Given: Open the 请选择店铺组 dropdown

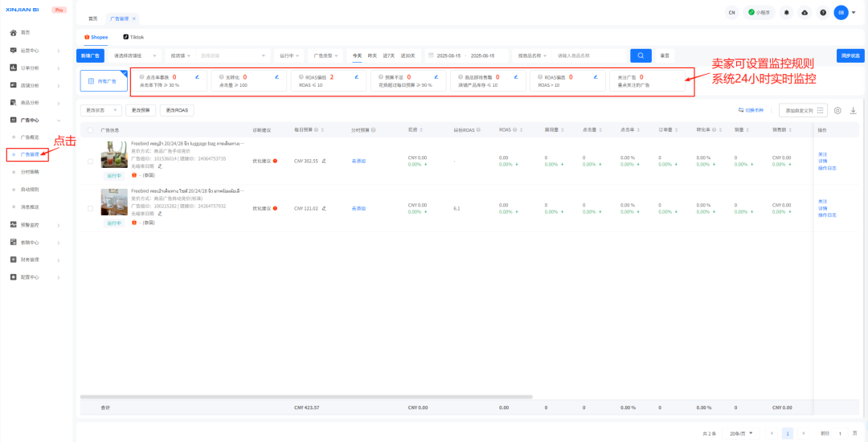Looking at the screenshot, I should point(135,55).
